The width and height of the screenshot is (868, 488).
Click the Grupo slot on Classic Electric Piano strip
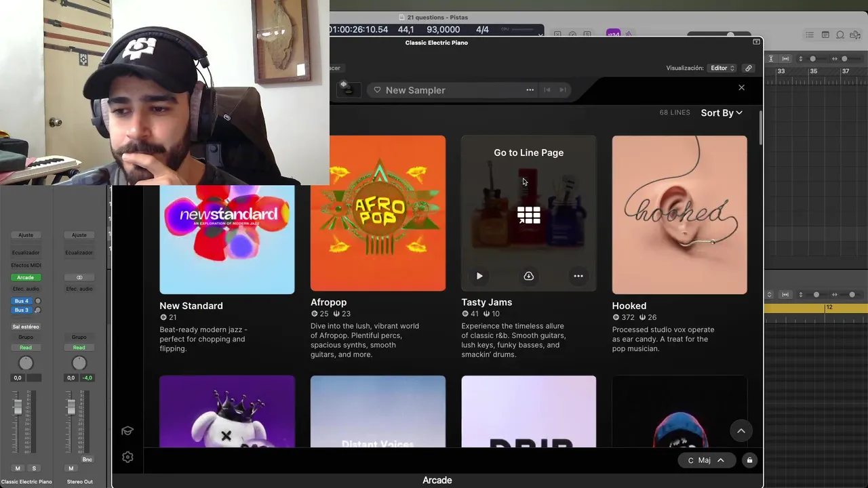coord(25,337)
